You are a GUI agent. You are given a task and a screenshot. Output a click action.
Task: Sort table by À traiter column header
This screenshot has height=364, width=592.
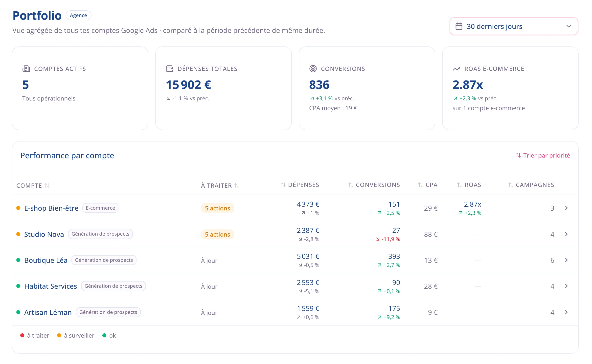tap(220, 185)
